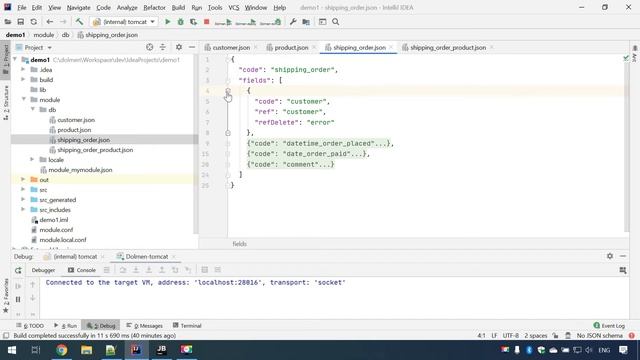
Task: Collapse the module folder
Action: click(23, 100)
